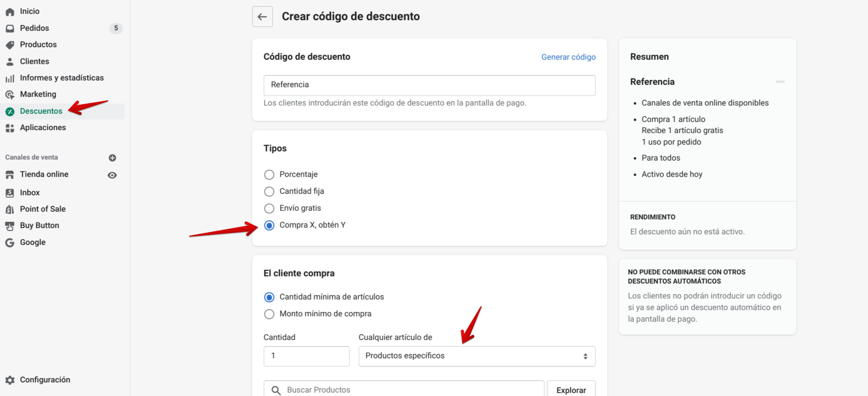Click the Buy Button icon
Viewport: 868px width, 396px height.
click(x=10, y=226)
